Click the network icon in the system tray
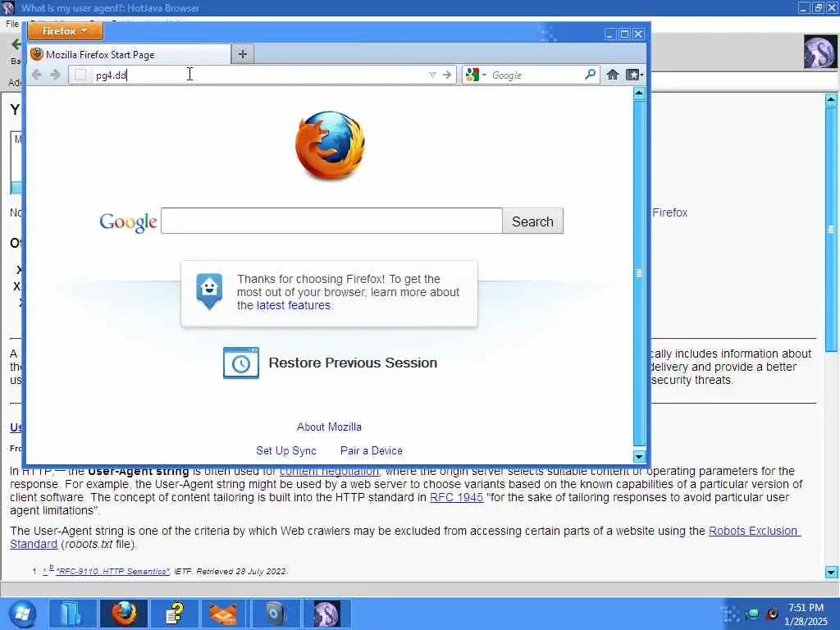The height and width of the screenshot is (630, 840). pyautogui.click(x=752, y=614)
